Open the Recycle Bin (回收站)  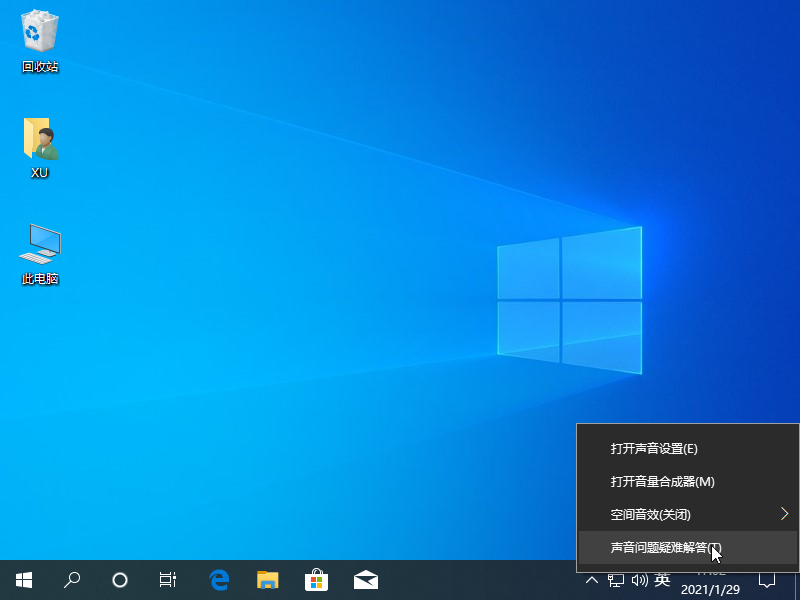click(38, 38)
